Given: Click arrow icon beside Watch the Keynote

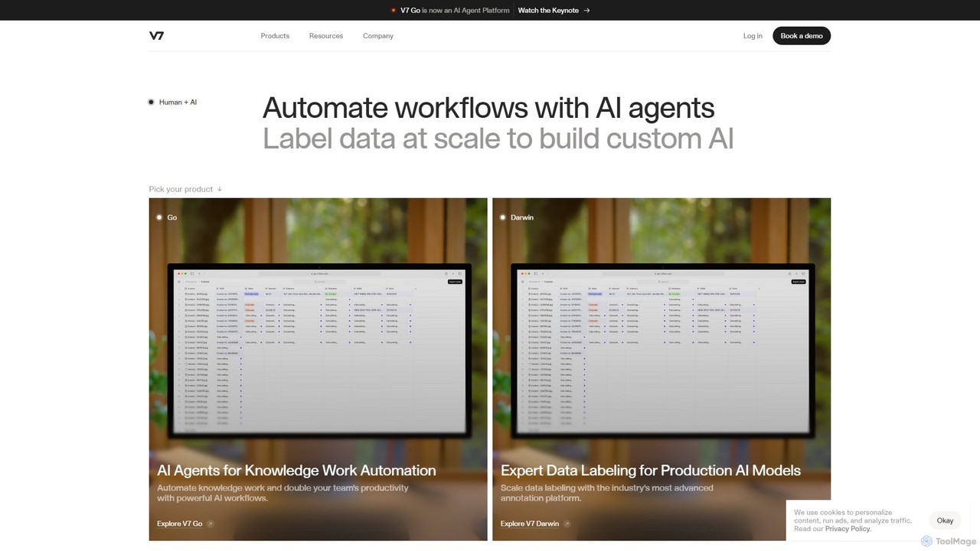Looking at the screenshot, I should (x=586, y=11).
